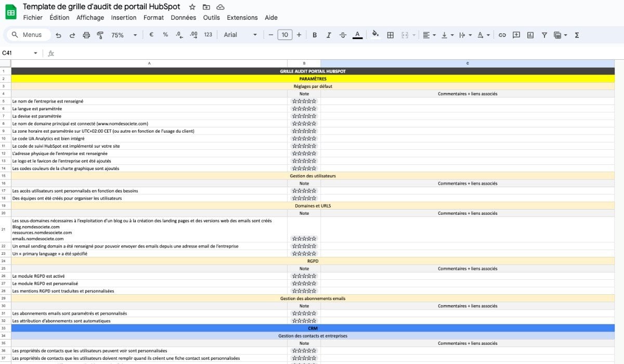
Task: Open the Google Sheets home icon
Action: click(11, 11)
